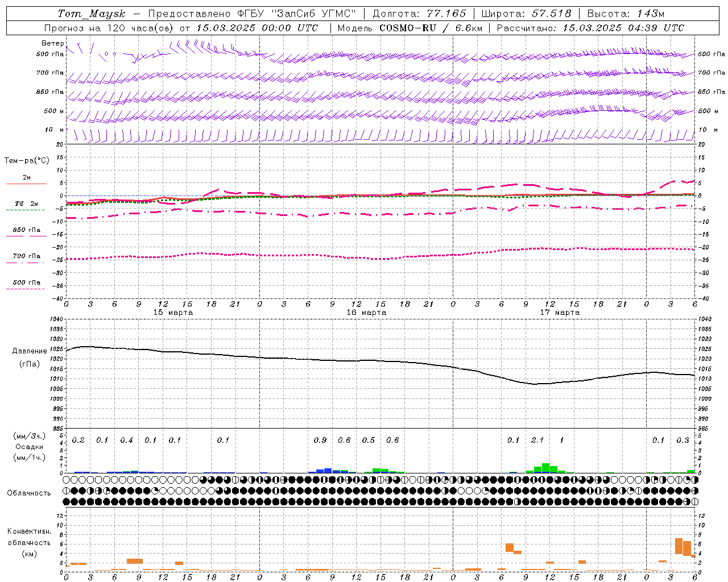Viewport: 728px width, 582px height.
Task: Click the (мм/1ч.) unit label
Action: pos(30,458)
